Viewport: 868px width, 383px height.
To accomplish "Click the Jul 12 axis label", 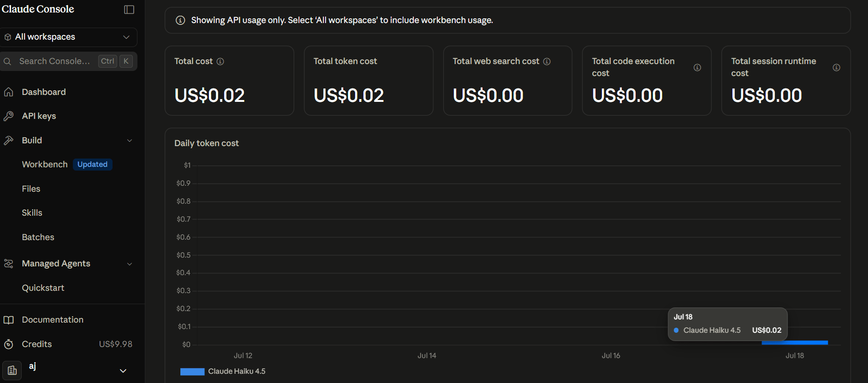I will coord(243,356).
